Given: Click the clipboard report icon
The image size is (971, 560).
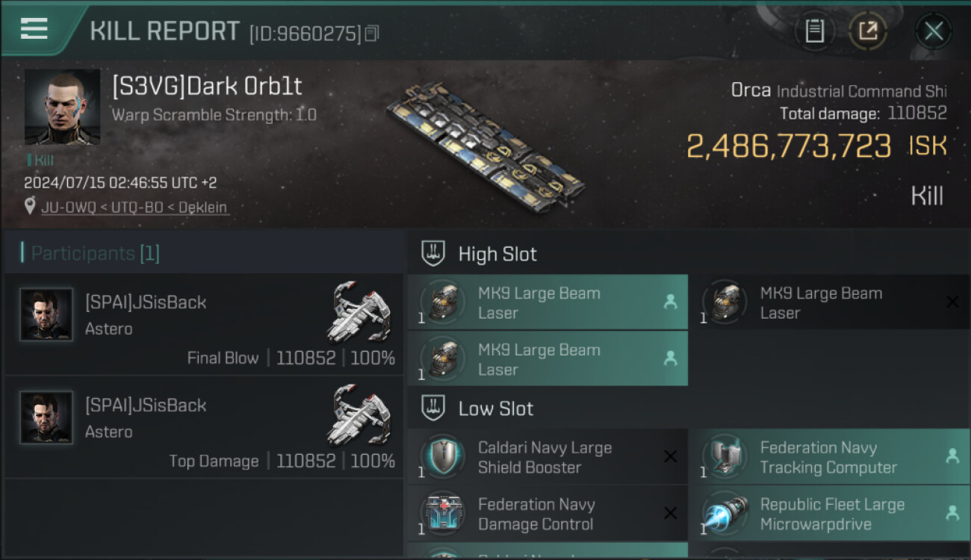Looking at the screenshot, I should [x=814, y=31].
